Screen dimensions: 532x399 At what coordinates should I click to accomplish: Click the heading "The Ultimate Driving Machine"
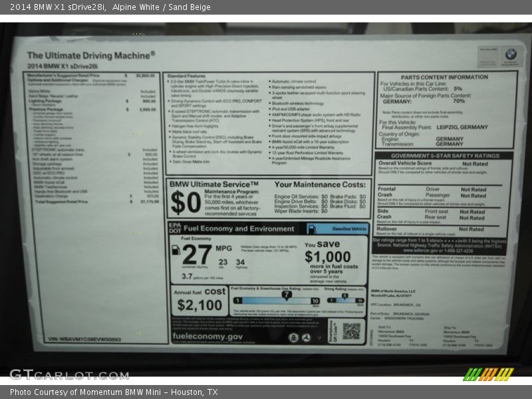91,55
